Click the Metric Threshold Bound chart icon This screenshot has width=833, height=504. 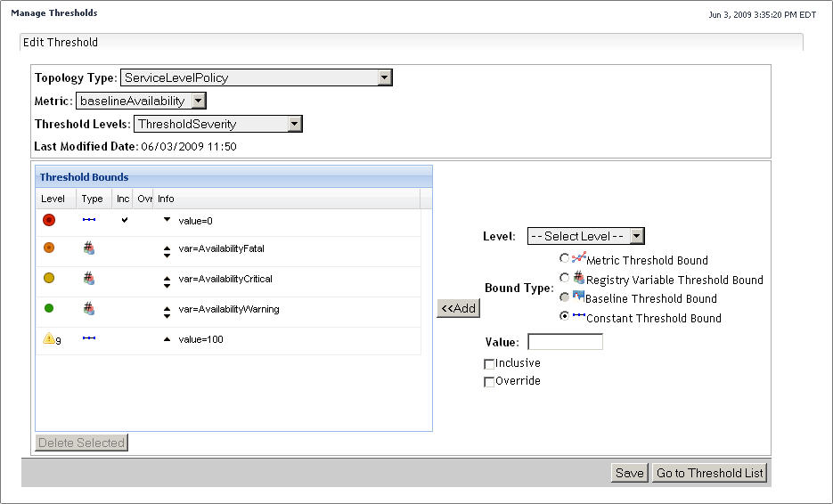pos(578,257)
